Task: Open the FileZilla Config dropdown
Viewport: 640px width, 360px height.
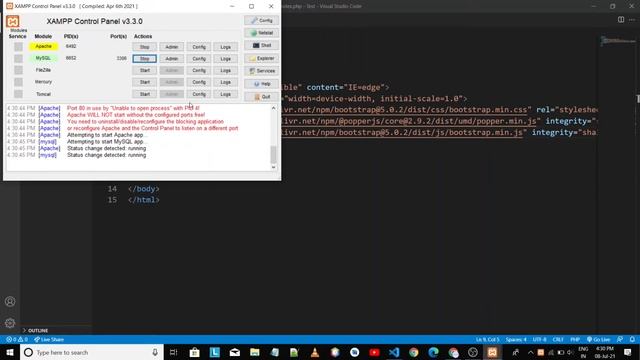Action: pyautogui.click(x=199, y=71)
